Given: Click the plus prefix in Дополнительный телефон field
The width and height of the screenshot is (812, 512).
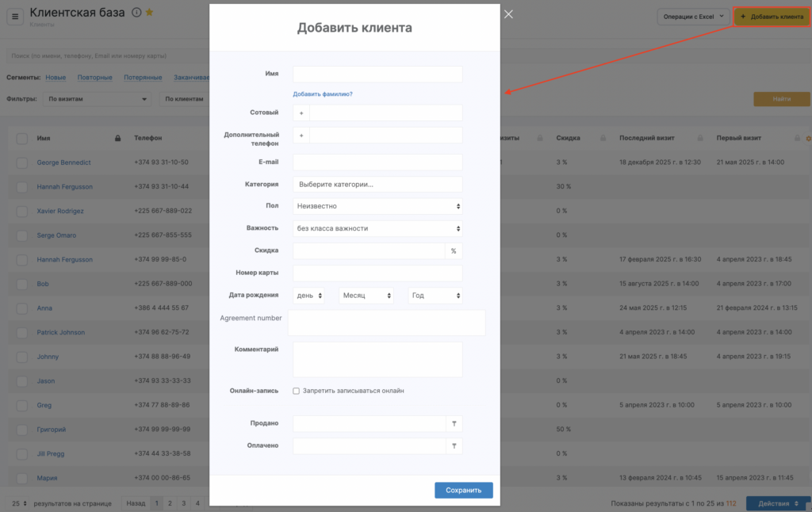Looking at the screenshot, I should click(x=301, y=136).
